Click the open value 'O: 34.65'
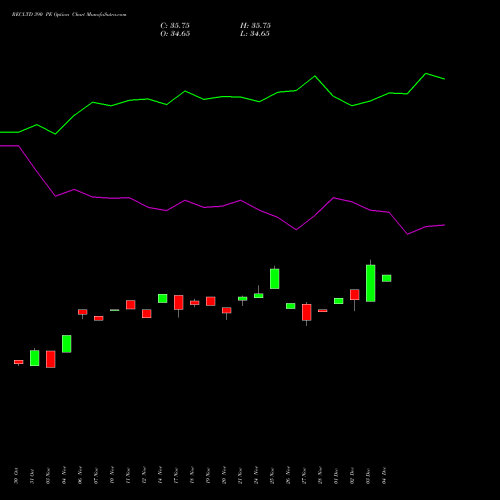Screen dimensions: 500x500 click(x=175, y=34)
